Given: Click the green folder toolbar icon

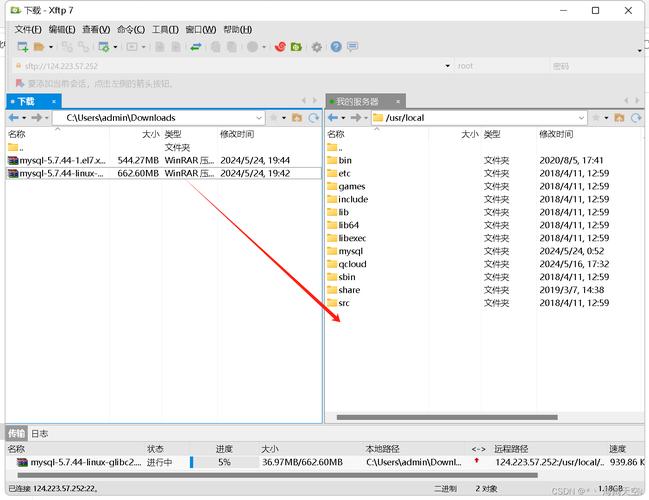Looking at the screenshot, I should [x=296, y=47].
